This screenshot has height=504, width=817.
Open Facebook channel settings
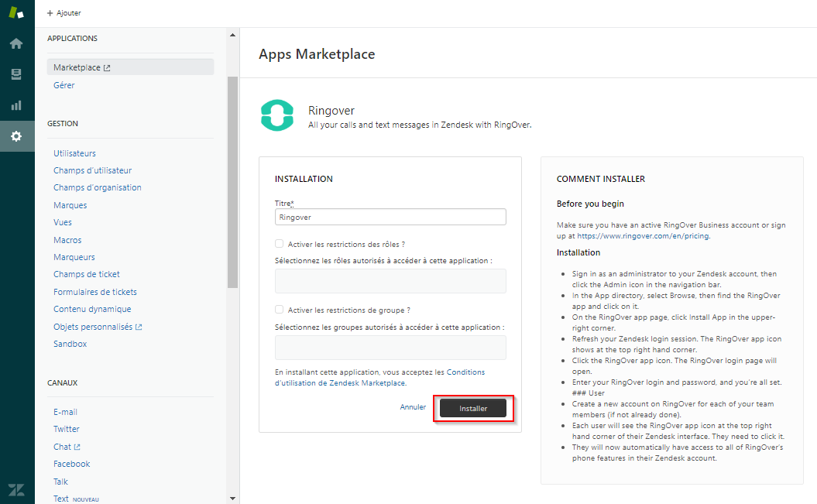72,464
